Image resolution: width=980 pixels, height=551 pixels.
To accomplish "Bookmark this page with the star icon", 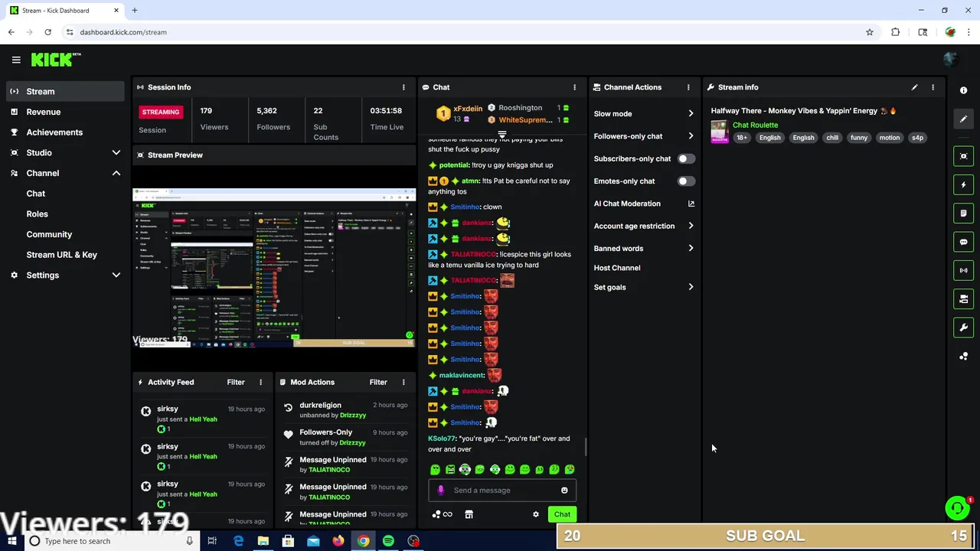I will [870, 32].
